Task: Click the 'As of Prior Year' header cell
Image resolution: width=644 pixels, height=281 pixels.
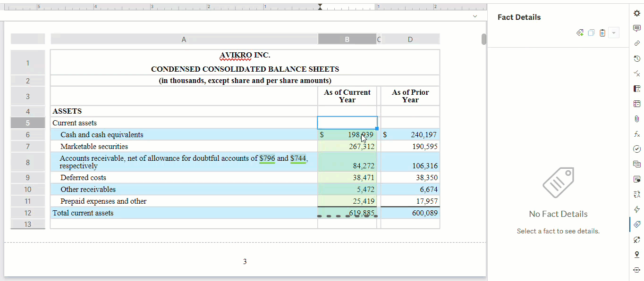Action: (410, 96)
